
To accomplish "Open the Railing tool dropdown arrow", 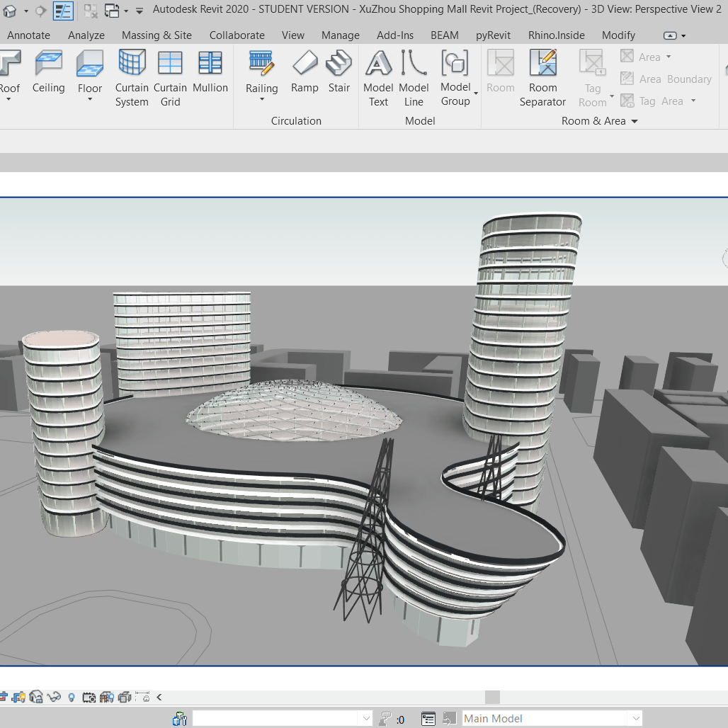I will [262, 100].
